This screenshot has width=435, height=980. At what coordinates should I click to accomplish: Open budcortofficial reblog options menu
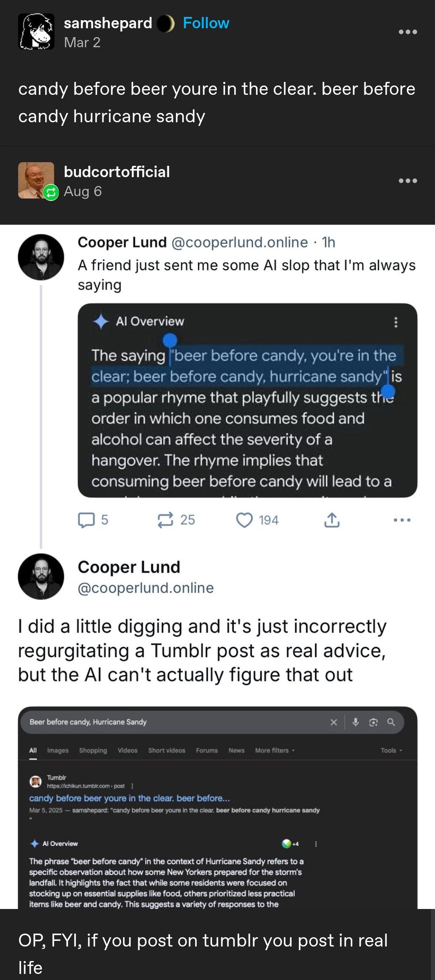coord(408,181)
